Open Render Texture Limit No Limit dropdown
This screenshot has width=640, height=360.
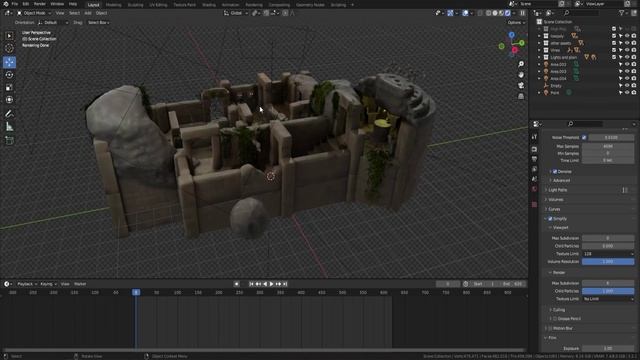click(x=608, y=299)
